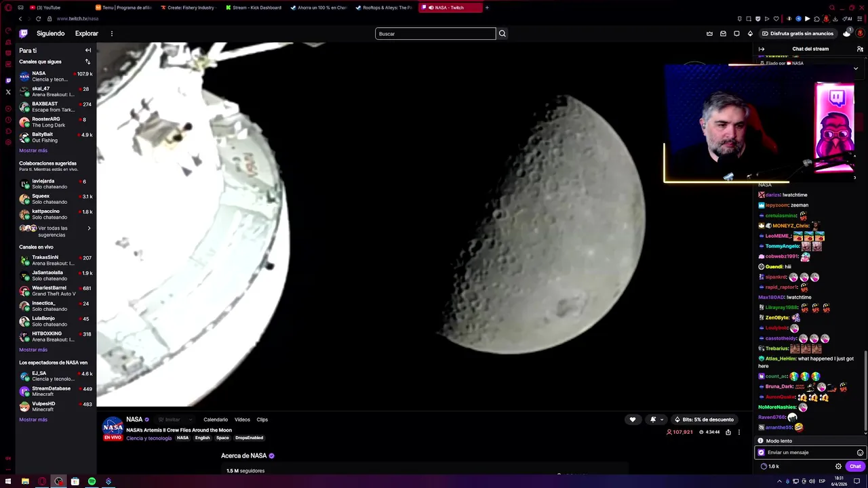Click NASA channel avatar below the video
The width and height of the screenshot is (868, 488).
(x=113, y=427)
